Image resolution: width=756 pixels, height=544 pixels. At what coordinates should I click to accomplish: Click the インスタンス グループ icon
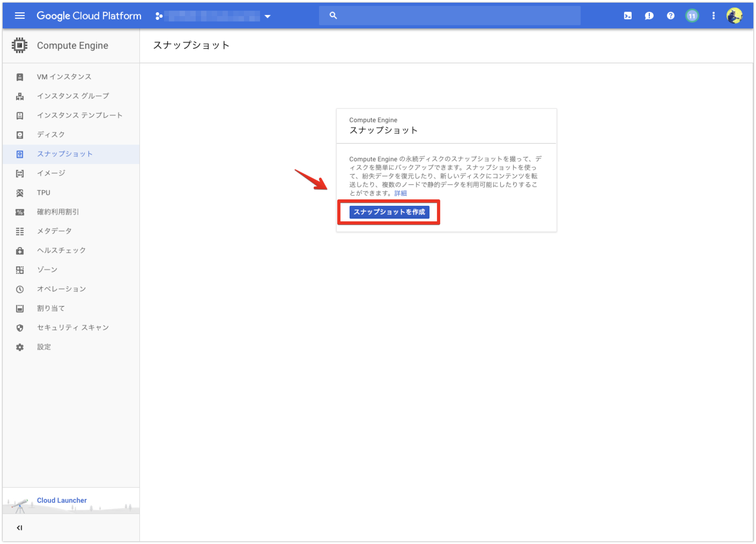pos(20,96)
